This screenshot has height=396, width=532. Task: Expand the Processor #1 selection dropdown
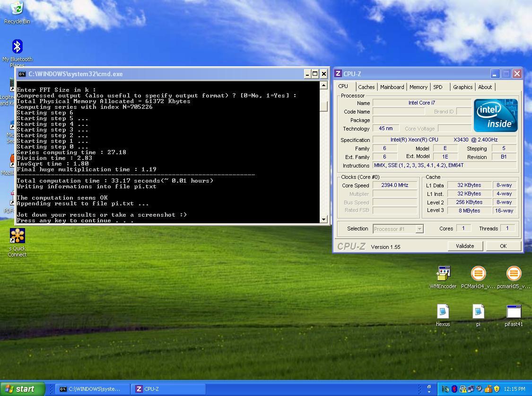click(420, 229)
